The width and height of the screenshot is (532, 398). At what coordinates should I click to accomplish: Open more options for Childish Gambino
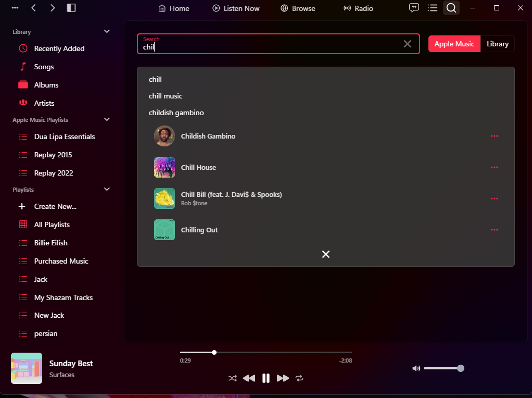pos(495,136)
